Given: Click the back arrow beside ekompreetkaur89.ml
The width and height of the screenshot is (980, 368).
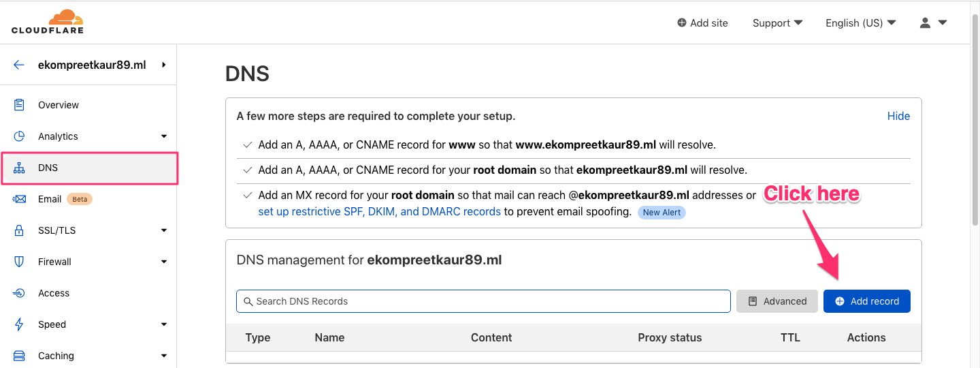Looking at the screenshot, I should coord(19,65).
